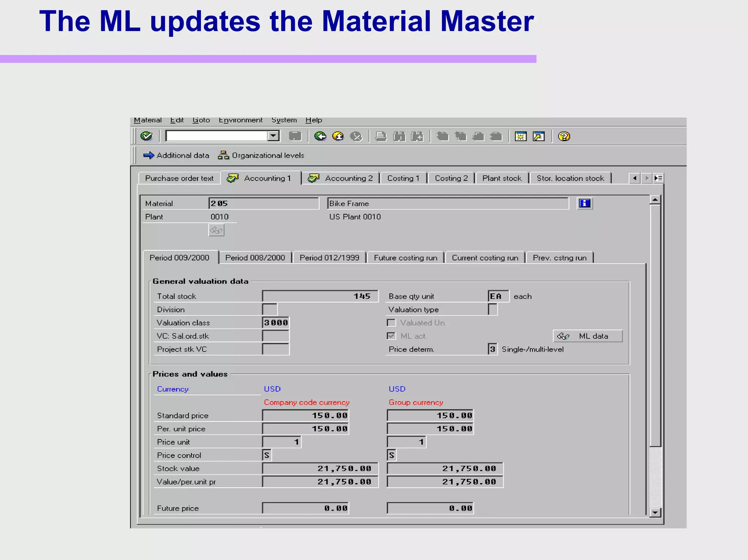Switch to the Costing 1 tab
Viewport: 748px width, 560px height.
coord(403,178)
